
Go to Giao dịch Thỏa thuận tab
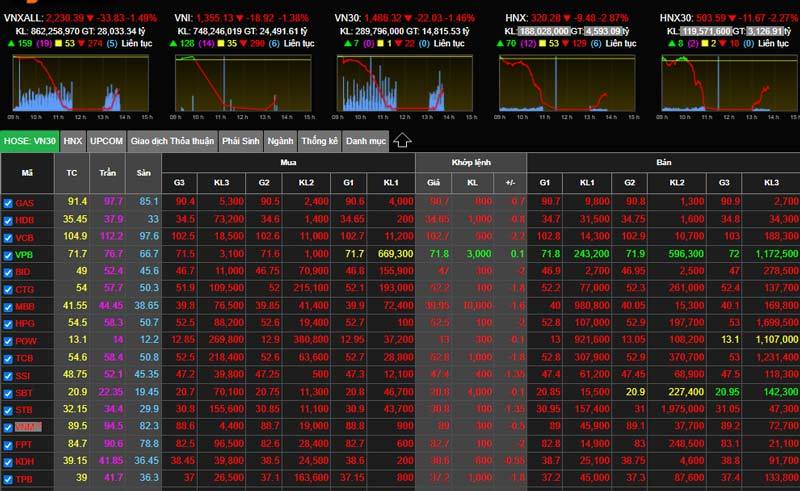coord(172,141)
